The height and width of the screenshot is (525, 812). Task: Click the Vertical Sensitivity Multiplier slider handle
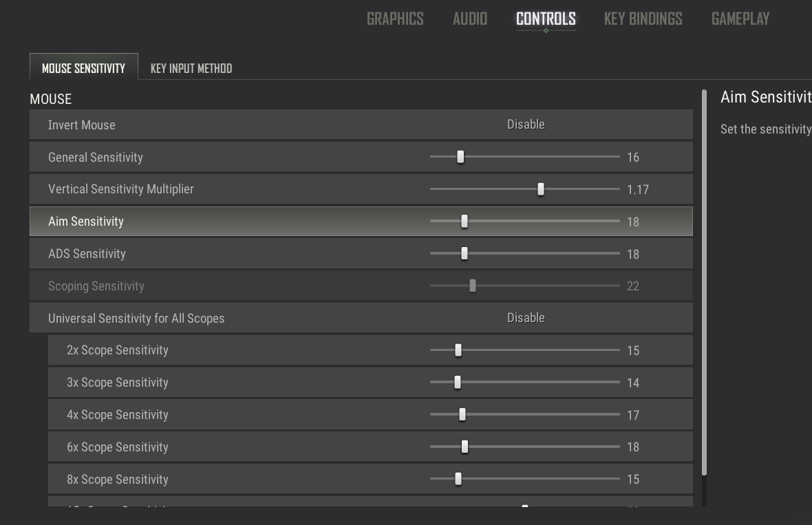pyautogui.click(x=541, y=189)
